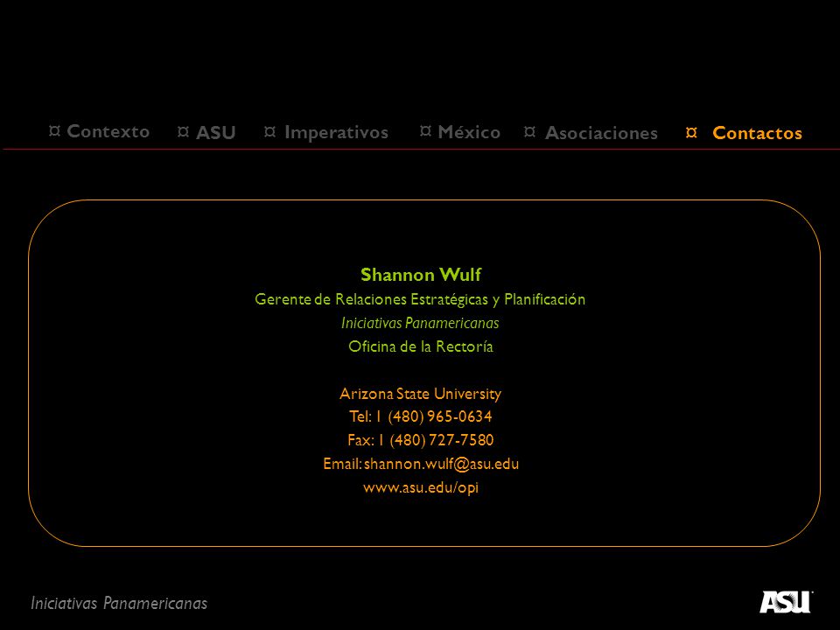Click the ASU logo in the corner
This screenshot has height=630, width=840.
point(786,602)
